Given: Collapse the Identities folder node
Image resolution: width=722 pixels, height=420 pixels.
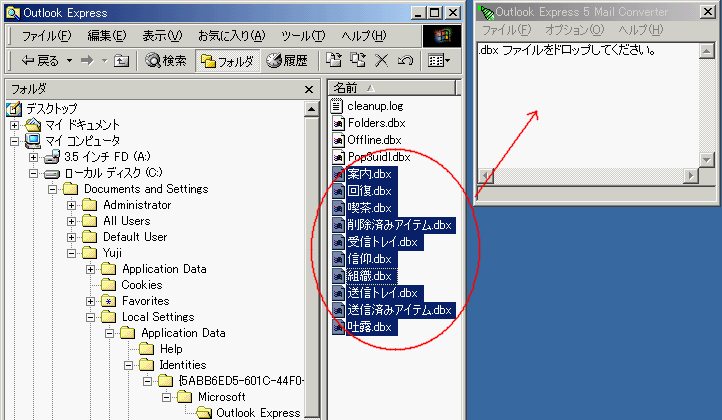Looking at the screenshot, I should pyautogui.click(x=128, y=365).
